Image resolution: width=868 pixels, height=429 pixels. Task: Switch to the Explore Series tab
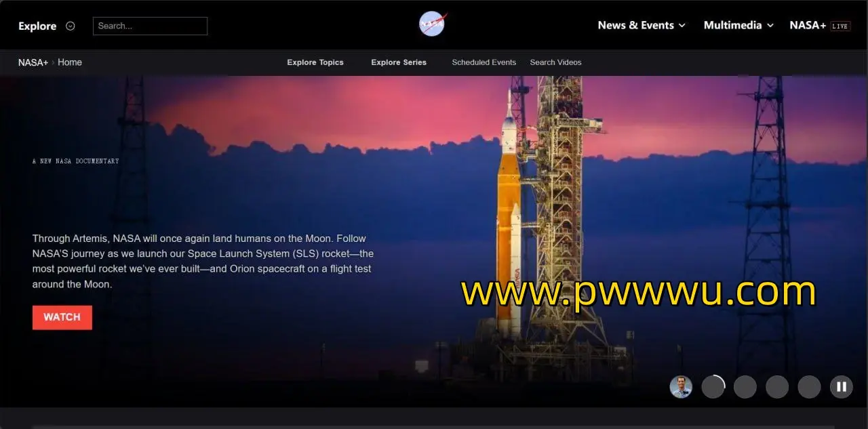399,62
